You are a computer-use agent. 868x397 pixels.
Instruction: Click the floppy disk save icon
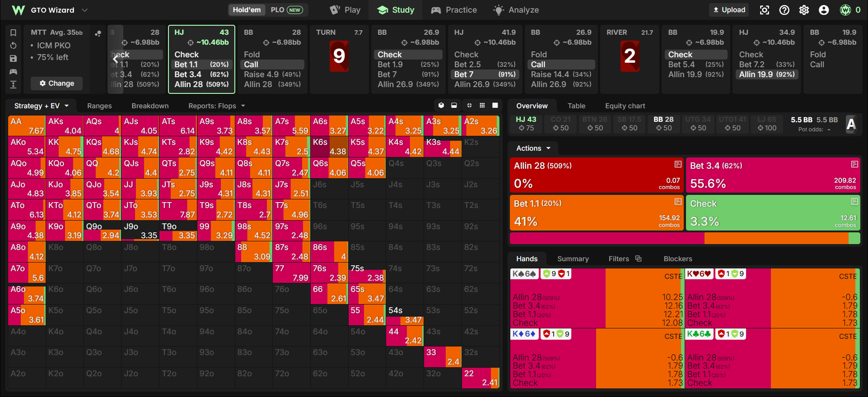click(14, 59)
